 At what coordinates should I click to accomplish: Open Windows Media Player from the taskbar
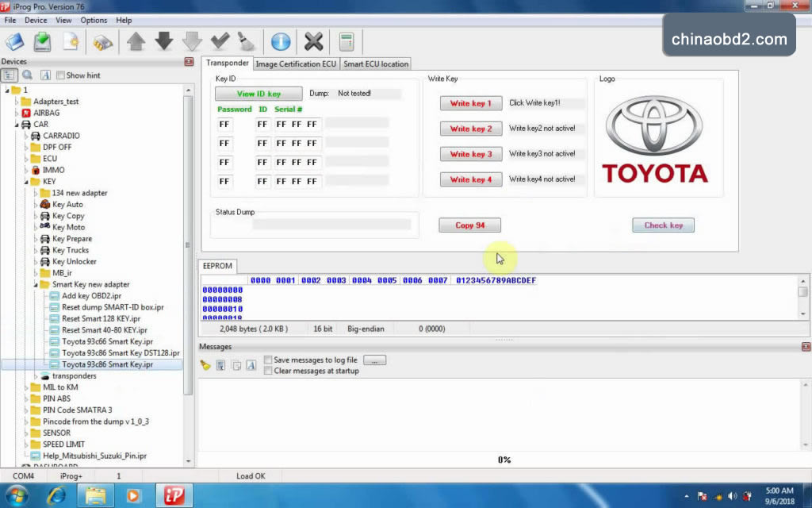tap(133, 495)
